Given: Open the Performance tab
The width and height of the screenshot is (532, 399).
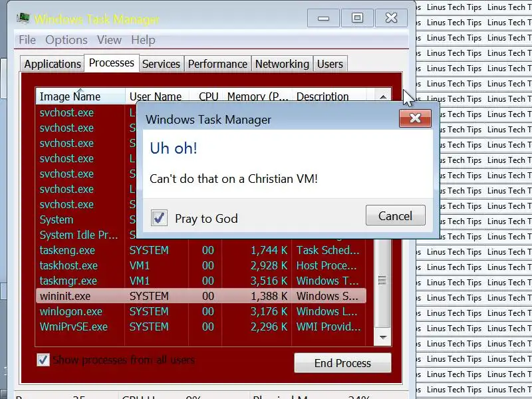Looking at the screenshot, I should click(x=217, y=64).
